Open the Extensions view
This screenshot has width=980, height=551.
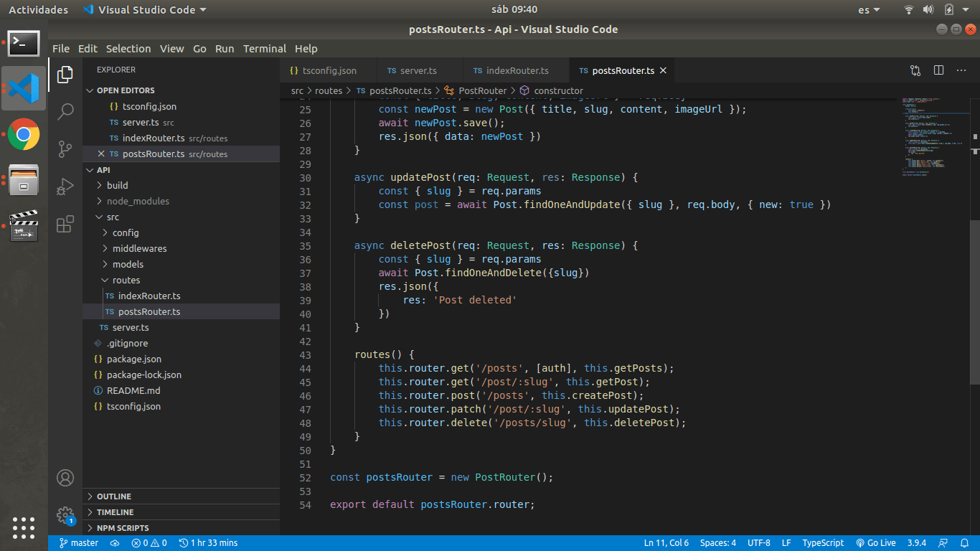click(65, 224)
